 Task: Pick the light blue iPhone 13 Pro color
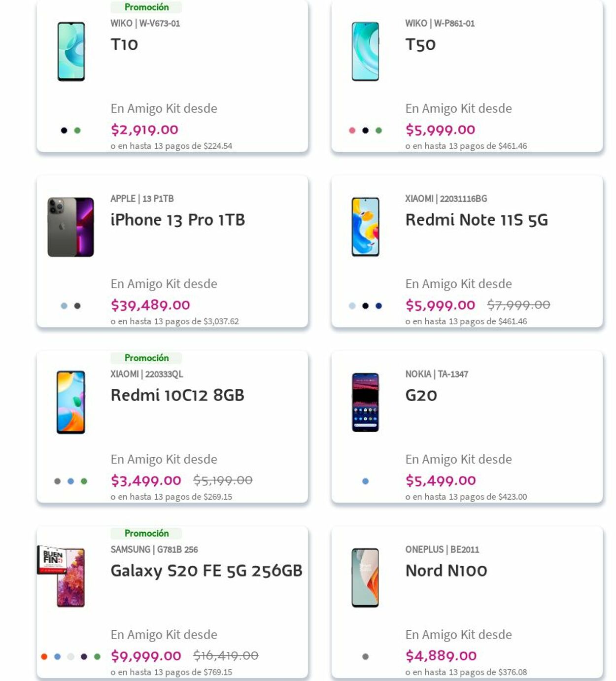(64, 306)
